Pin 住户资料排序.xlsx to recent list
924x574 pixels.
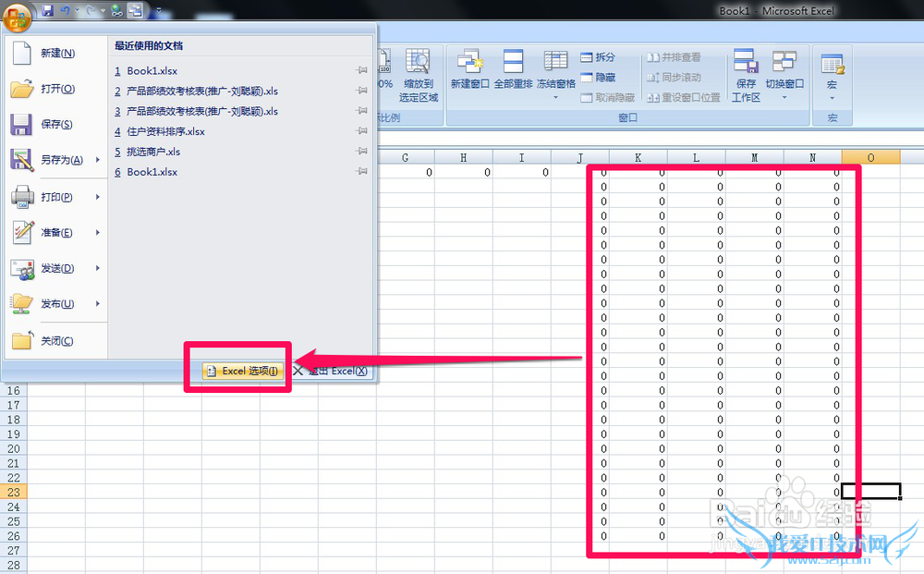point(362,131)
